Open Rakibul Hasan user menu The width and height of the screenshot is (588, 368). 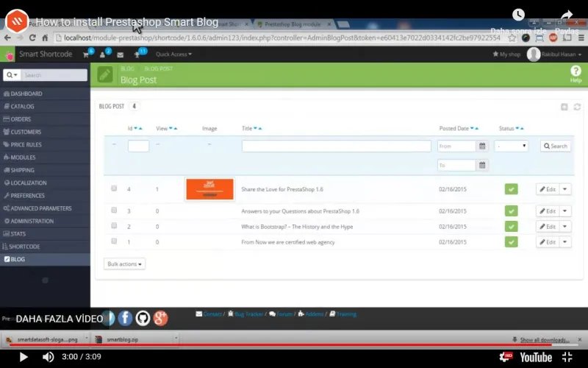click(555, 54)
